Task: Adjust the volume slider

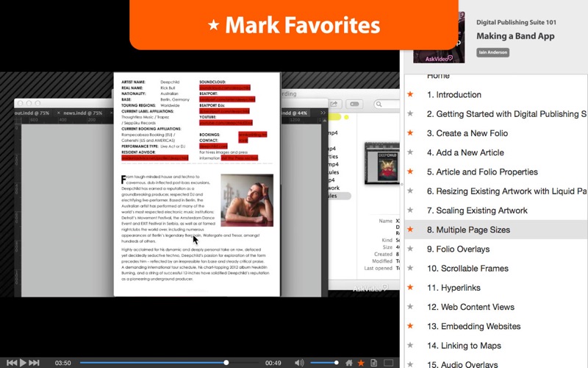Action: (324, 363)
